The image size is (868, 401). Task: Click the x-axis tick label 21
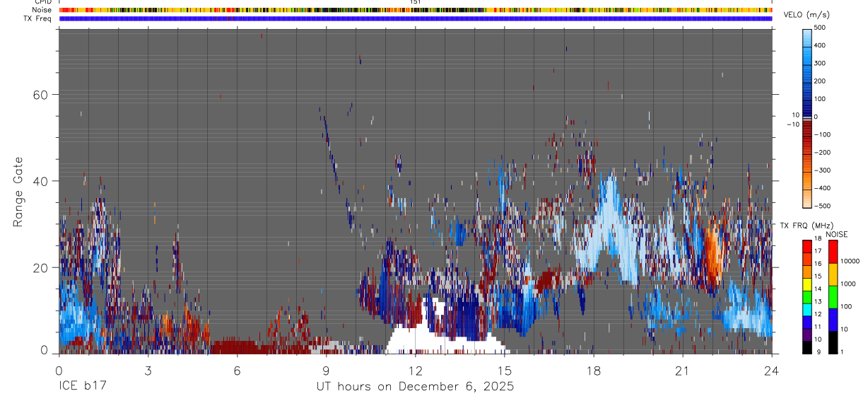(x=682, y=371)
